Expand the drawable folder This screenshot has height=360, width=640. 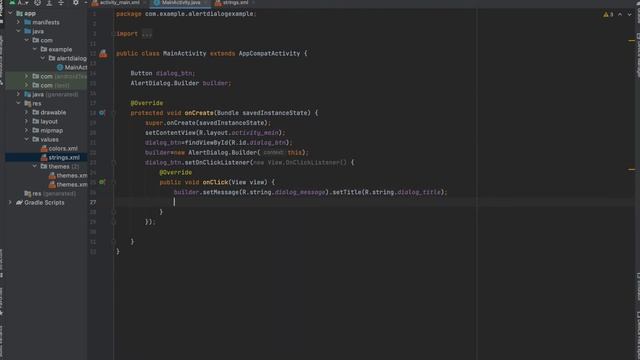click(x=27, y=112)
